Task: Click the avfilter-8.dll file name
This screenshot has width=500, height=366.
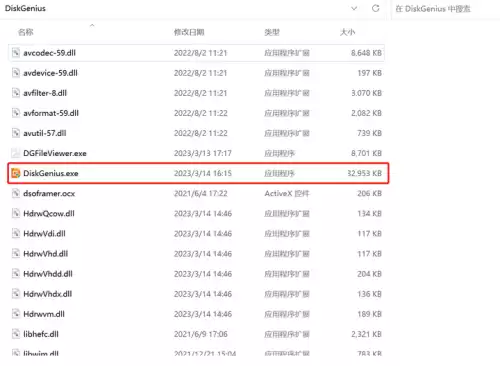Action: click(x=45, y=93)
